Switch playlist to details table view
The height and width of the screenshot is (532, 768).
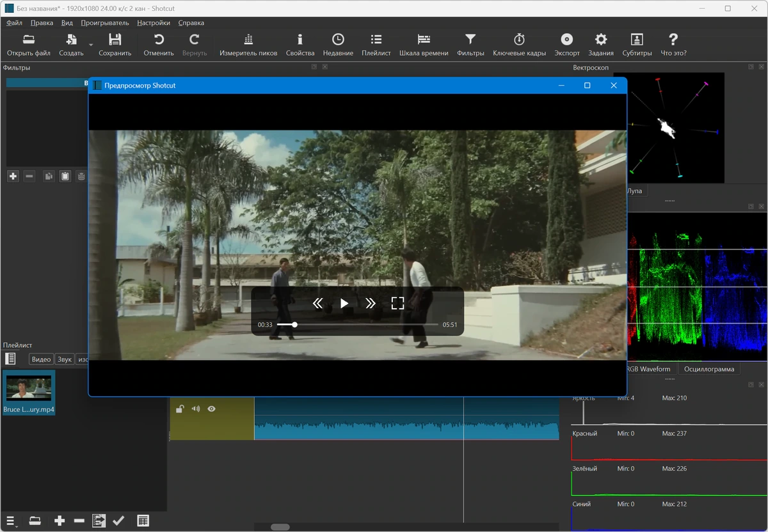point(143,520)
